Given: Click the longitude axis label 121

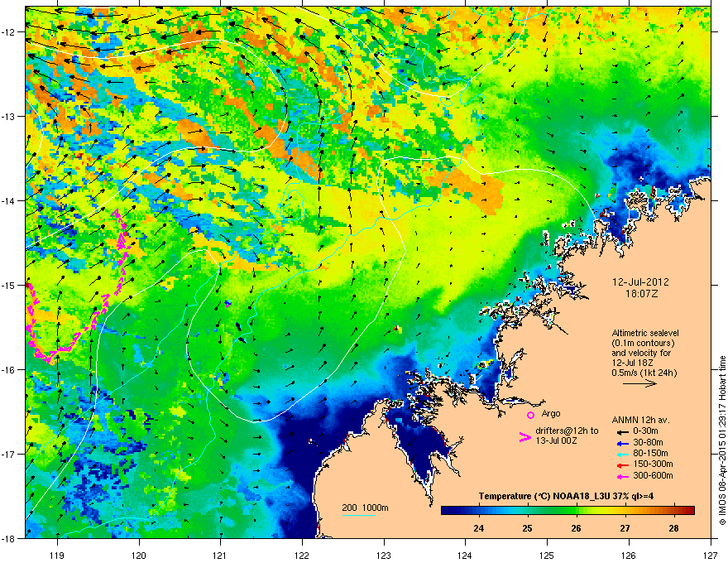Looking at the screenshot, I should (x=220, y=555).
